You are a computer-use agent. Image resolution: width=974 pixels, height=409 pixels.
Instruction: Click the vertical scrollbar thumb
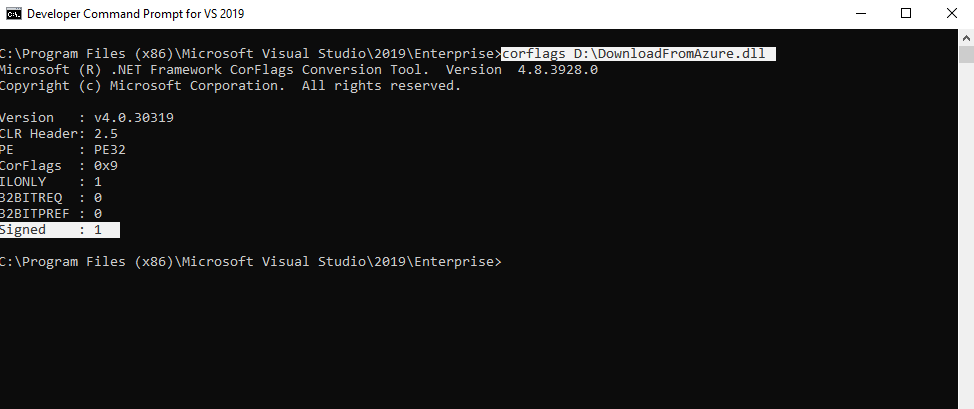point(966,55)
